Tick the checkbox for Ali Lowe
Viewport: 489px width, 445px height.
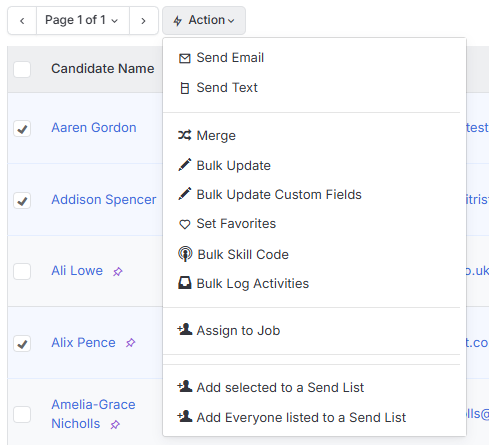pyautogui.click(x=22, y=271)
